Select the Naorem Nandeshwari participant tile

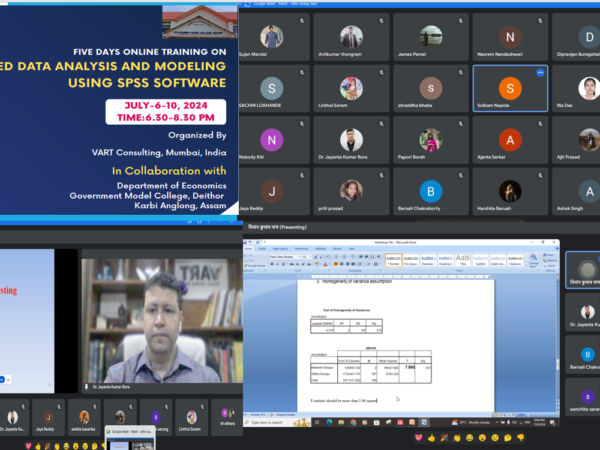(510, 37)
